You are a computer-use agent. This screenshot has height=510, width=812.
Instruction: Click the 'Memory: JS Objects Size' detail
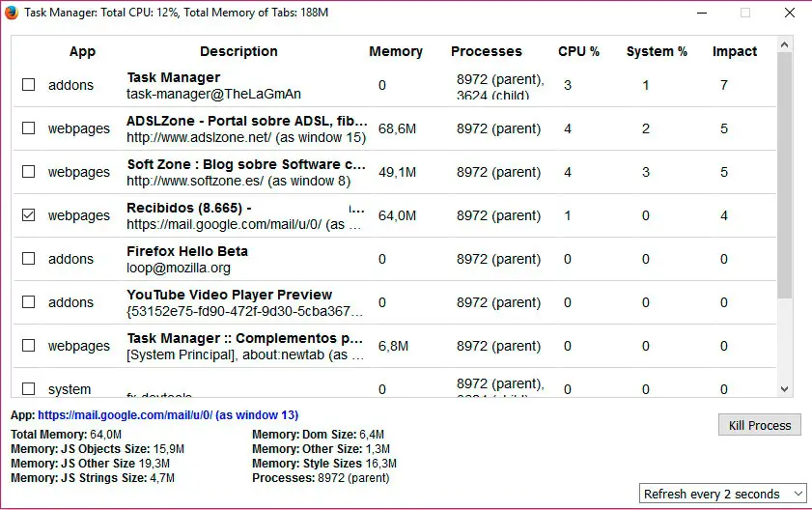pyautogui.click(x=98, y=449)
